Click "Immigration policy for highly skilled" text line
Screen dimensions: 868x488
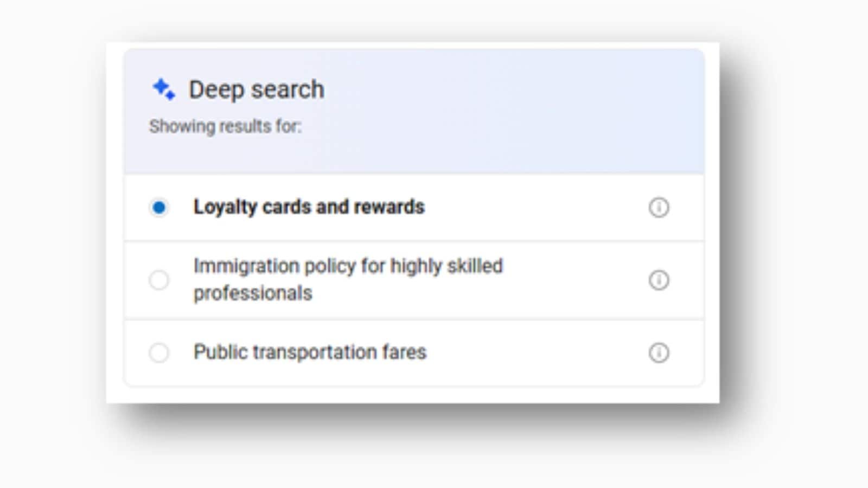coord(348,266)
